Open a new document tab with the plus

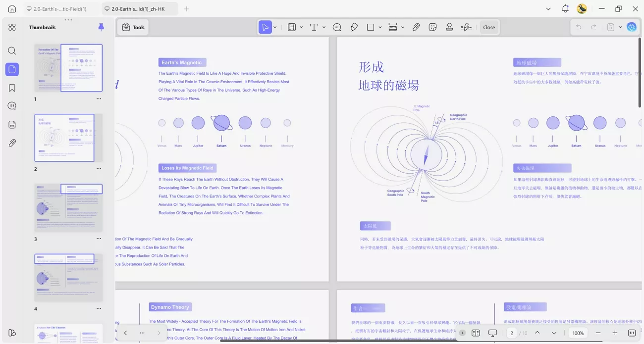pyautogui.click(x=187, y=8)
